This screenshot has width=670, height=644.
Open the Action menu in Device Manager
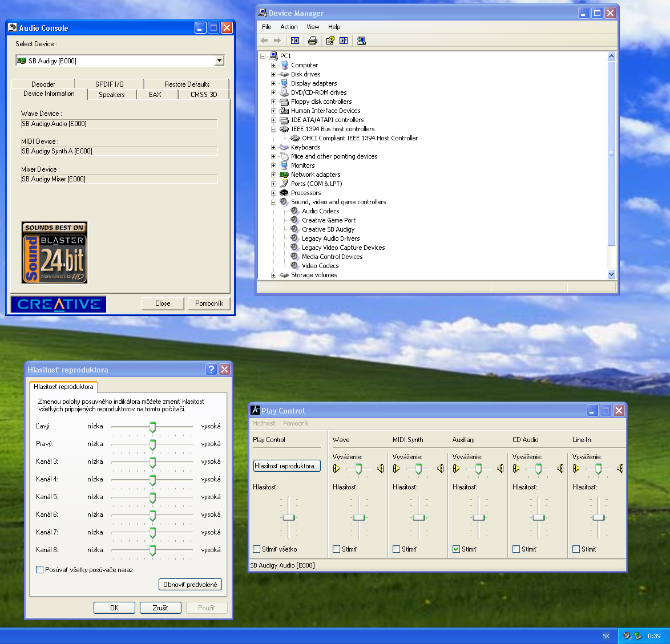[289, 27]
